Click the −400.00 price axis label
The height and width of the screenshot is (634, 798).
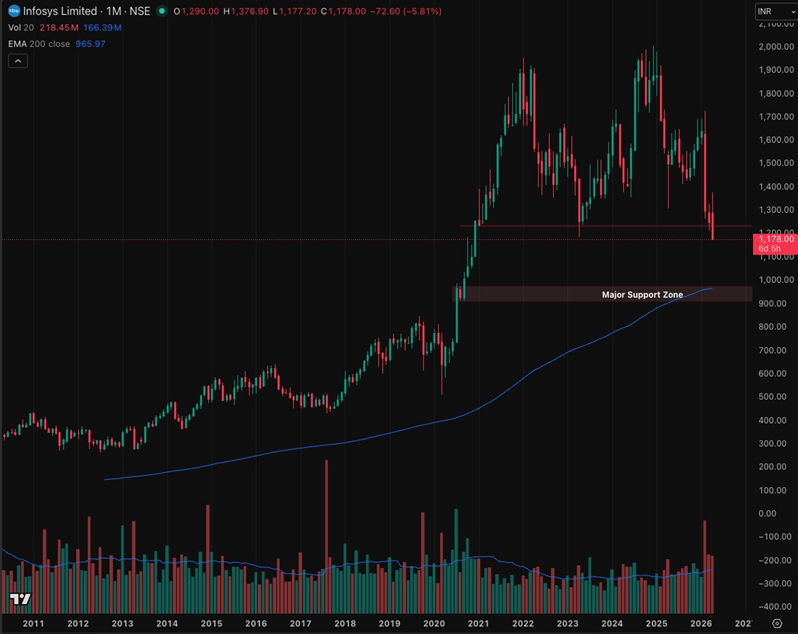pos(775,607)
